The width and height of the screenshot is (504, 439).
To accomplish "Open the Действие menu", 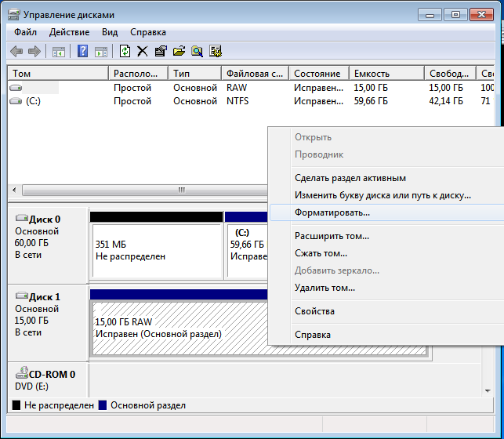I will [x=69, y=32].
